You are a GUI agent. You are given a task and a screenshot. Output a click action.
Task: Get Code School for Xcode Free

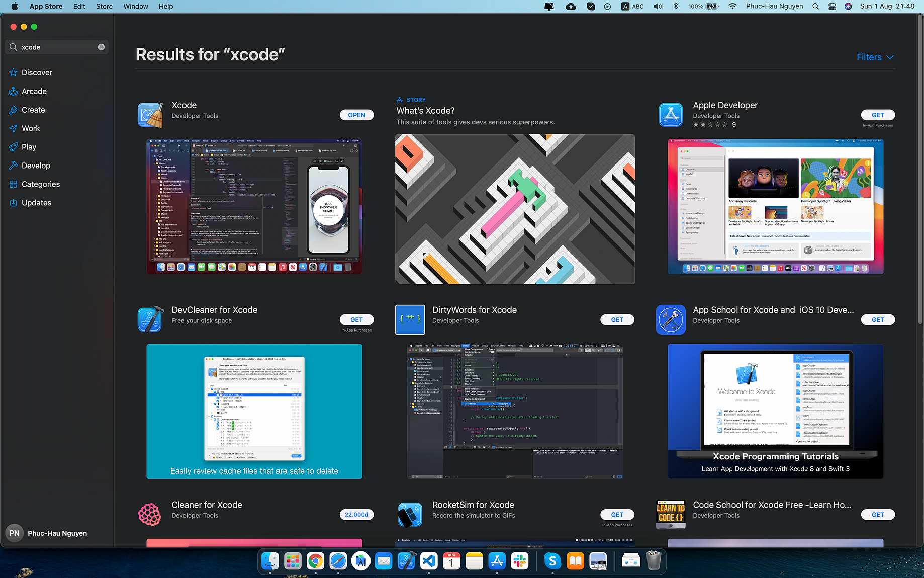(878, 515)
